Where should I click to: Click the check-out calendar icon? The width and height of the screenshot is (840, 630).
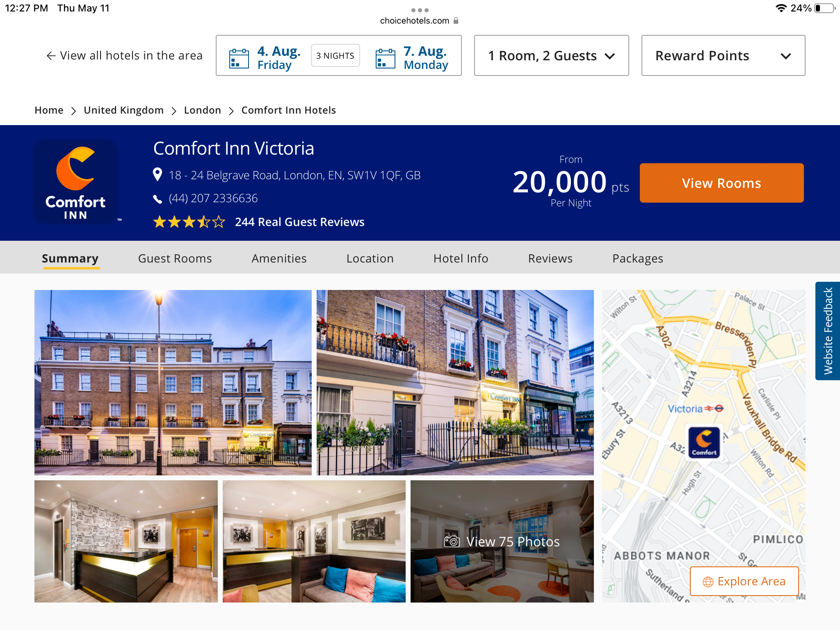pos(386,58)
